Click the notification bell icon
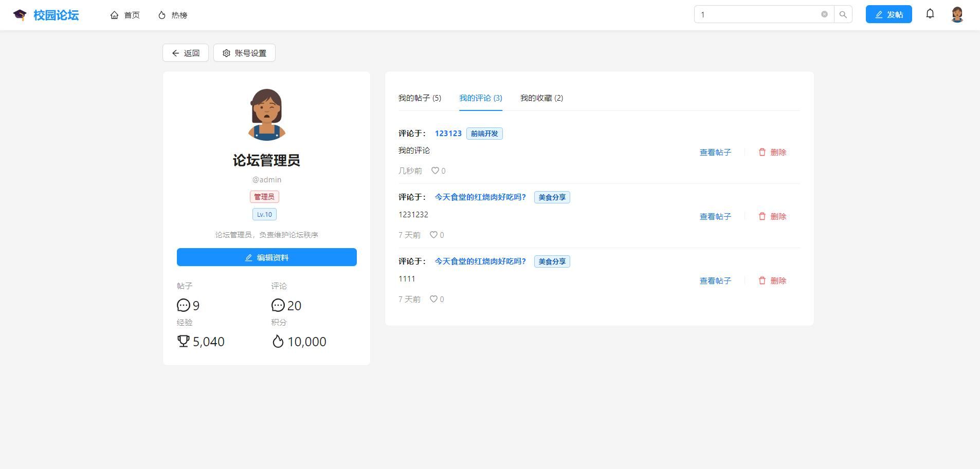This screenshot has height=469, width=980. point(930,14)
